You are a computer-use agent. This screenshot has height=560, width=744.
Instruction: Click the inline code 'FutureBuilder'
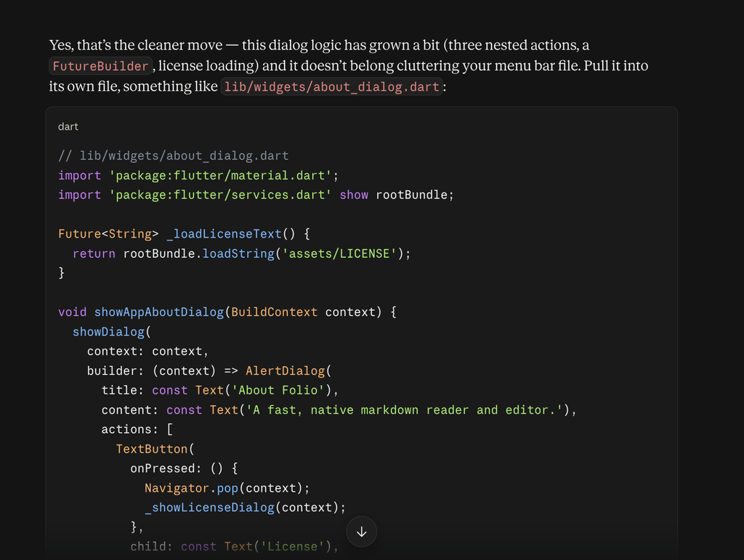tap(100, 66)
